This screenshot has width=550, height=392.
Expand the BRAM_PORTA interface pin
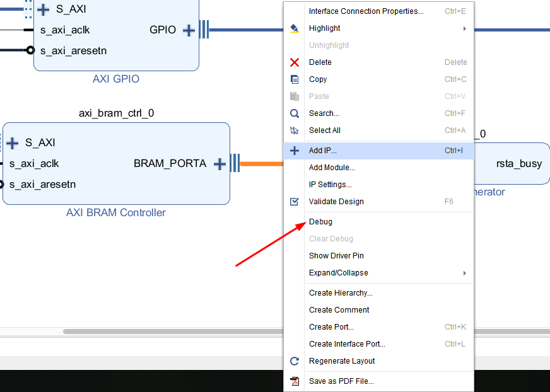point(219,163)
